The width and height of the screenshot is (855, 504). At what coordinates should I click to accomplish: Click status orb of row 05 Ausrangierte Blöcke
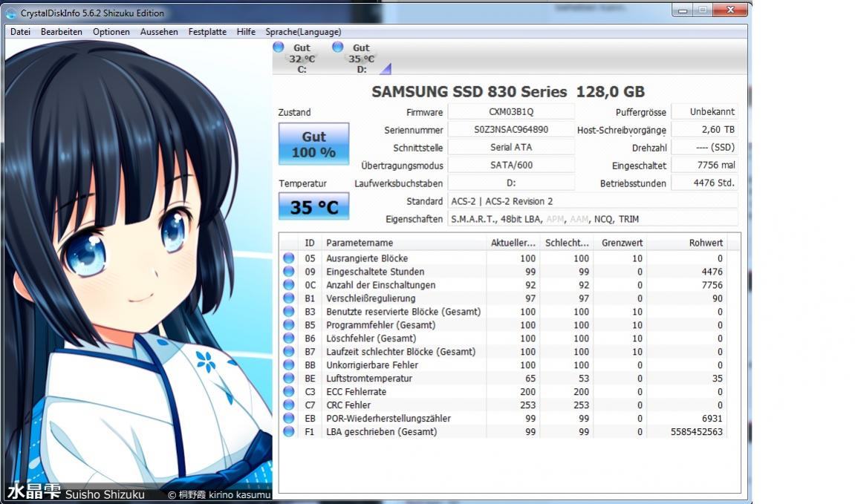289,258
